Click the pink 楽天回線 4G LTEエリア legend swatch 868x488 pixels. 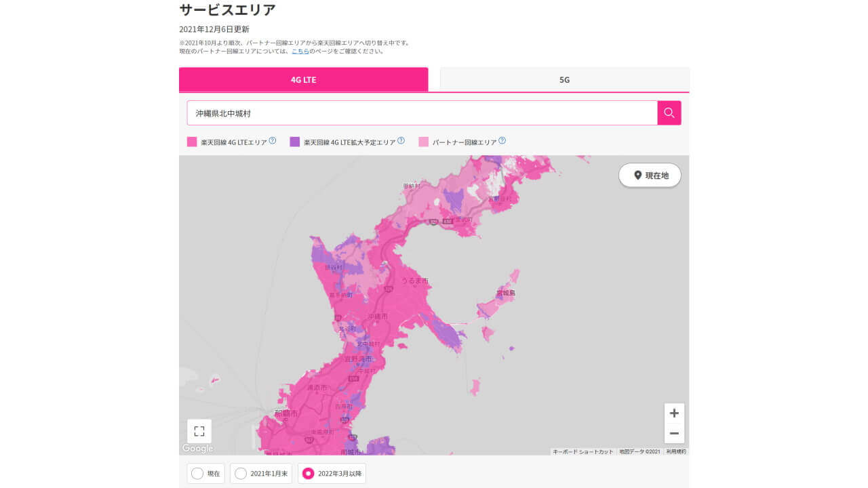pyautogui.click(x=192, y=140)
